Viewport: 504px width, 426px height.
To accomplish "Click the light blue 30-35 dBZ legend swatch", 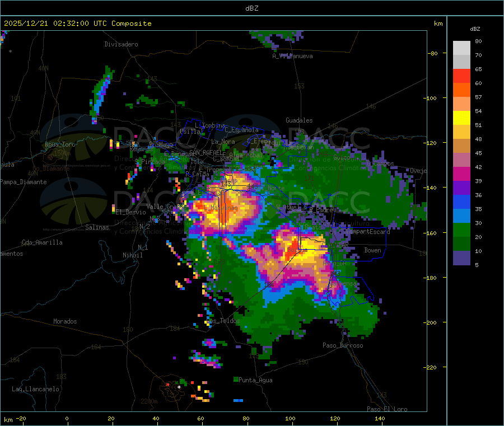I will (x=461, y=216).
